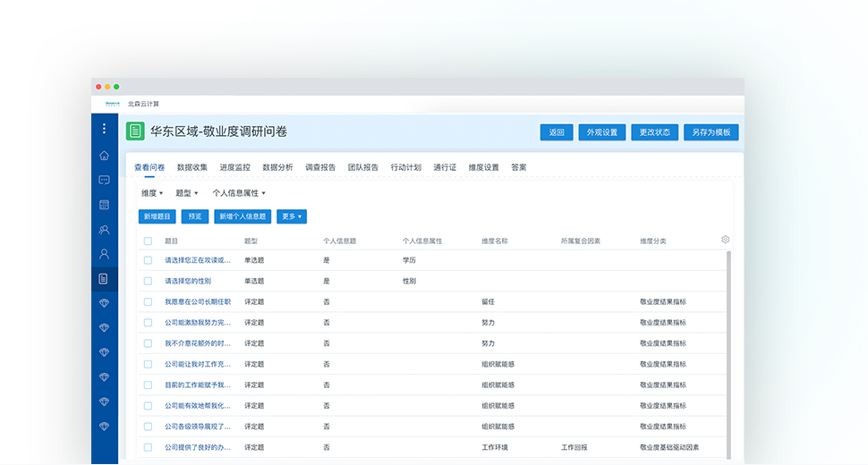Click the 预览 button
Viewport: 868px width, 465px height.
[195, 216]
